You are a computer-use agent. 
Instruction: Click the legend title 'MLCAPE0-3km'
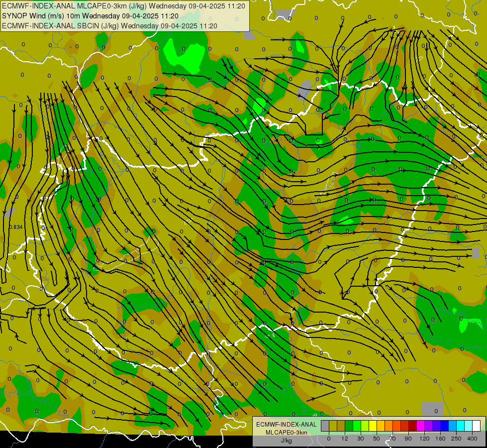[x=287, y=433]
